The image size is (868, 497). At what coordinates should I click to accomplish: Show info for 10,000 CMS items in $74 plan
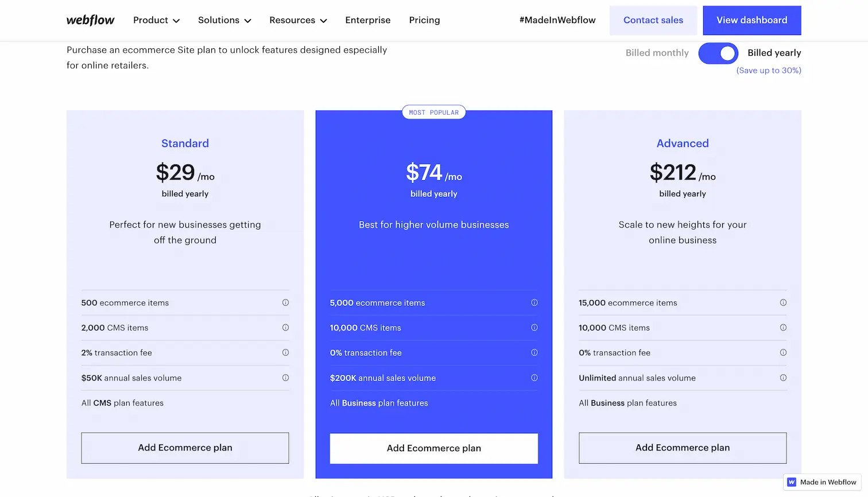point(534,328)
